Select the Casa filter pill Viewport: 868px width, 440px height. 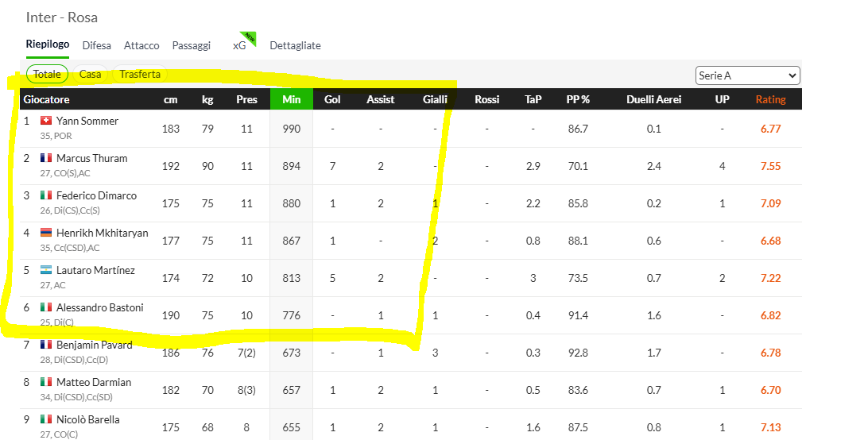point(91,74)
